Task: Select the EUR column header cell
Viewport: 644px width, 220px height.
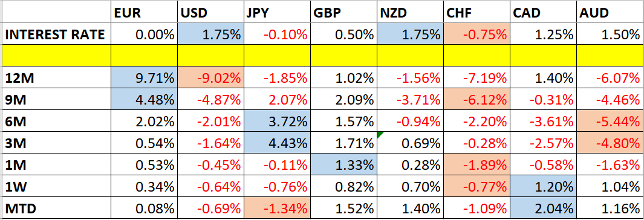Action: (x=144, y=13)
